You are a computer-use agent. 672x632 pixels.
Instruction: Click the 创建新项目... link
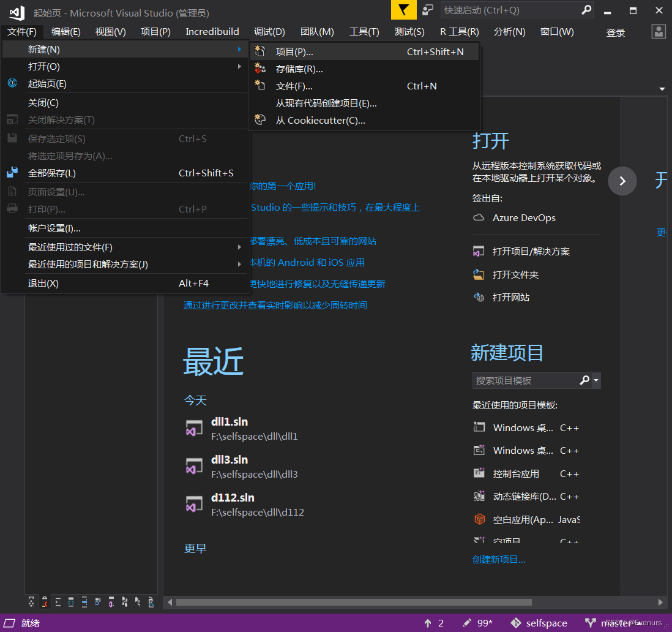(x=499, y=560)
